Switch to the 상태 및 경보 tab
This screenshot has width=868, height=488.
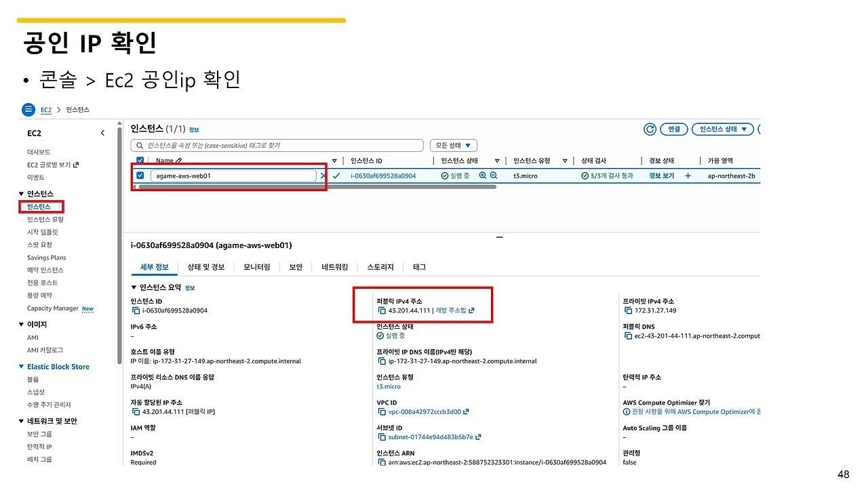[206, 267]
